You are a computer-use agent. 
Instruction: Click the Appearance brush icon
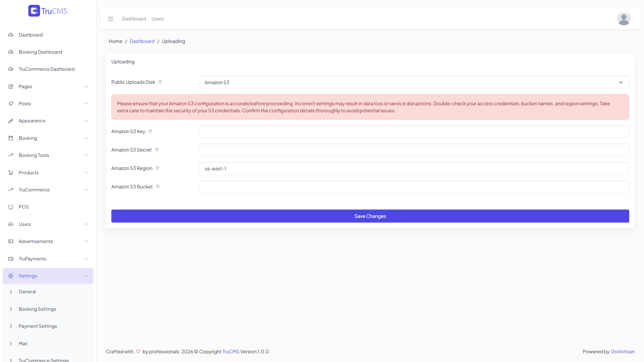pyautogui.click(x=11, y=121)
